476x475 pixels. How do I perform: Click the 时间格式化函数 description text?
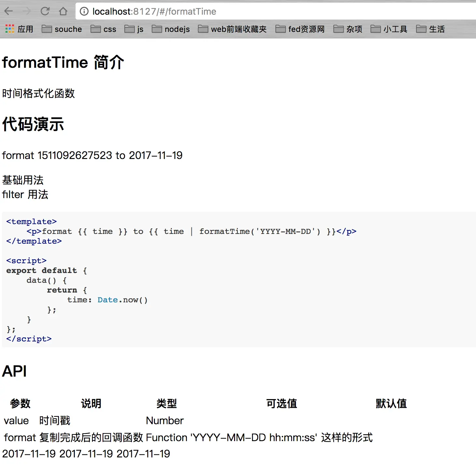tap(38, 94)
